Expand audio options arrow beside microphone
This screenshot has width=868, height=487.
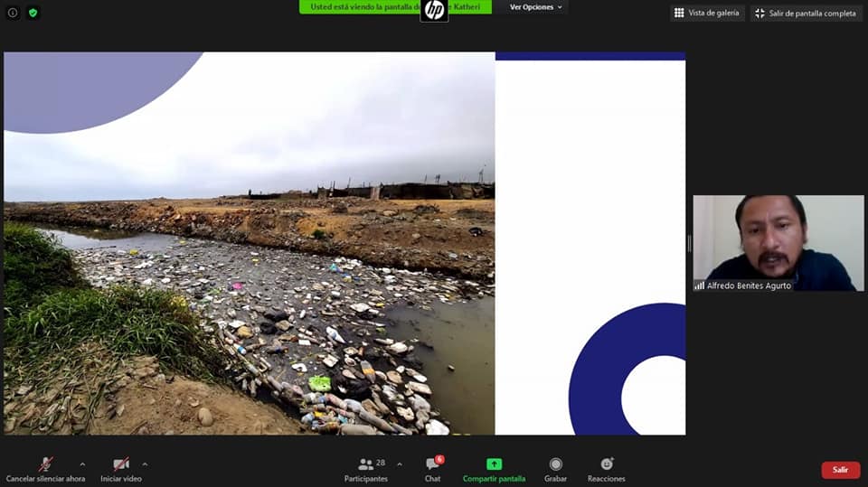(82, 464)
